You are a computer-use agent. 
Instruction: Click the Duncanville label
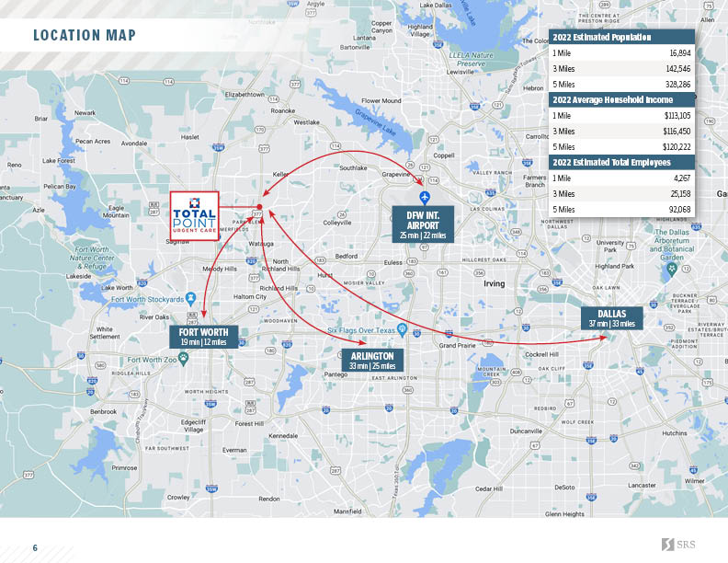pos(526,431)
